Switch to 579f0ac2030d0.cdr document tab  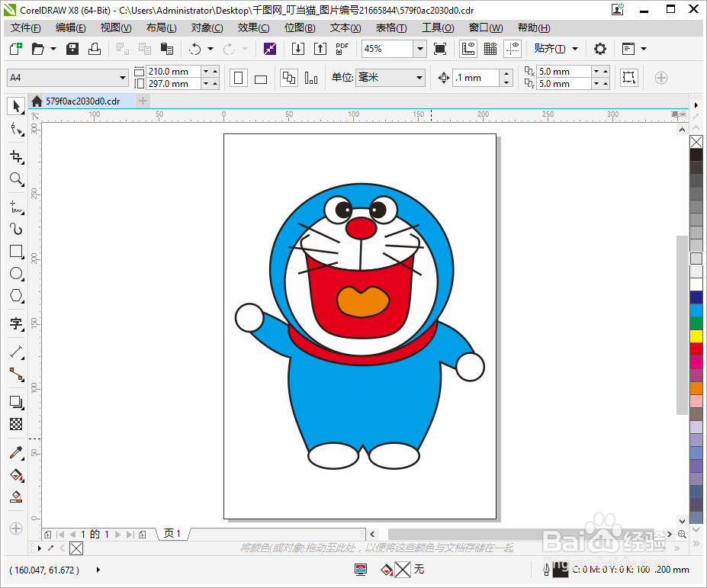(82, 101)
